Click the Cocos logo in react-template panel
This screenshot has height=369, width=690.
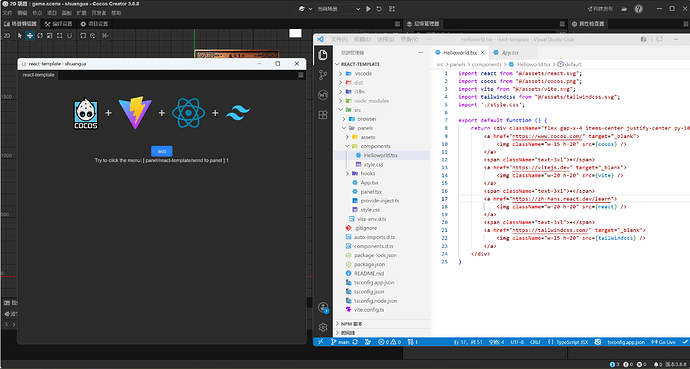(86, 113)
